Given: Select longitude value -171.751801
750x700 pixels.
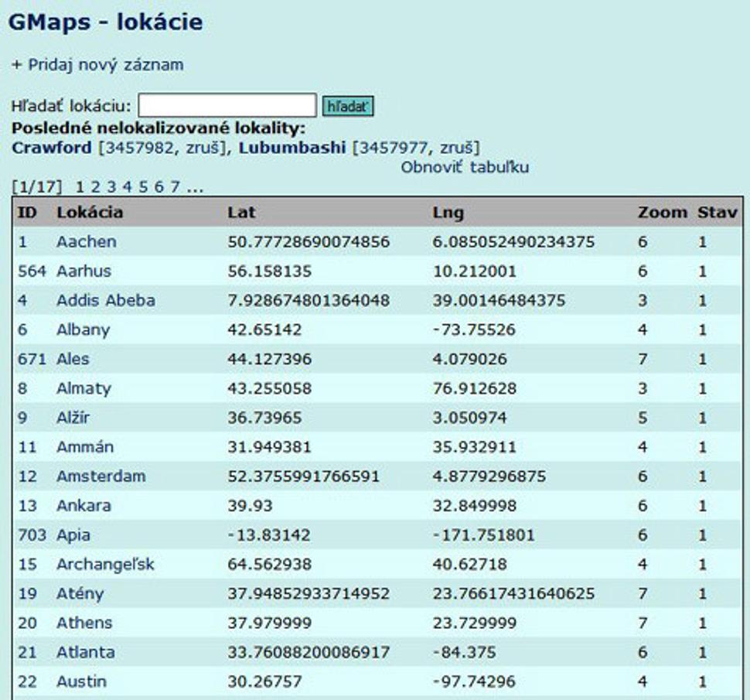Looking at the screenshot, I should 483,535.
